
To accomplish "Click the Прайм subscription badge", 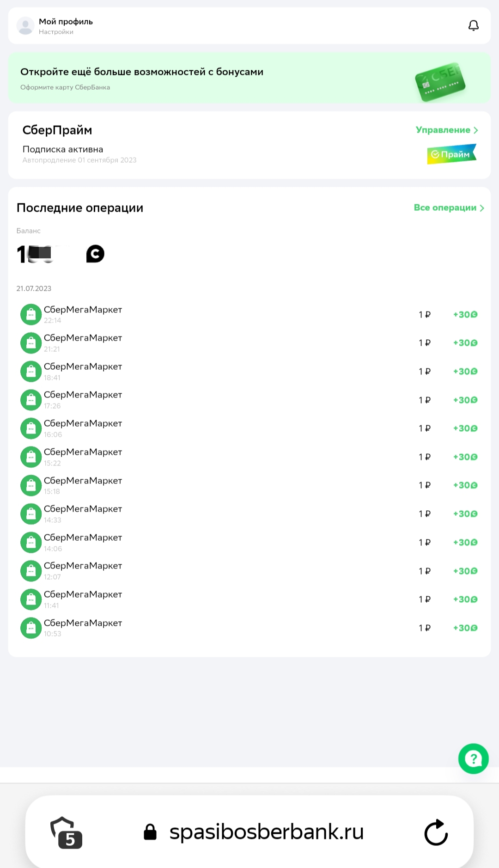I will (x=451, y=154).
